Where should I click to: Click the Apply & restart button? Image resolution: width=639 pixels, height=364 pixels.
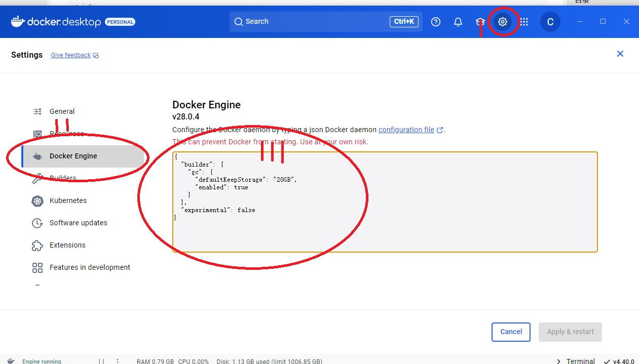[x=570, y=332]
